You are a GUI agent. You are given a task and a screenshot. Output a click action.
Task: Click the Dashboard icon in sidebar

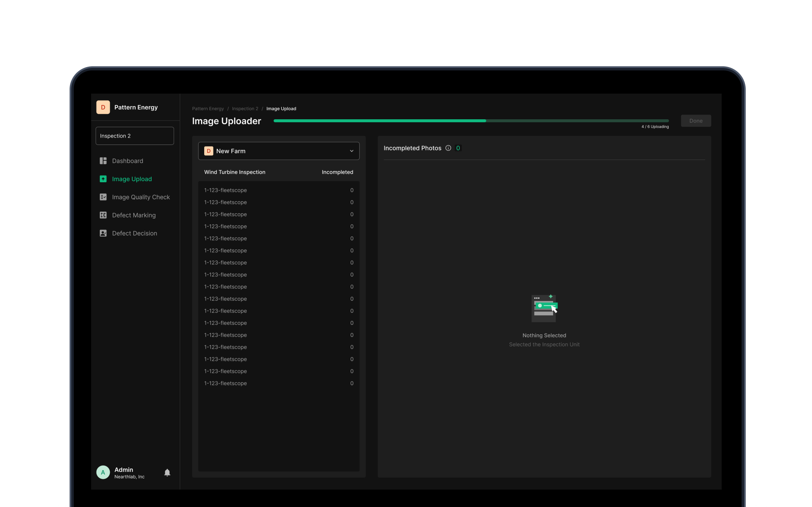click(x=103, y=161)
